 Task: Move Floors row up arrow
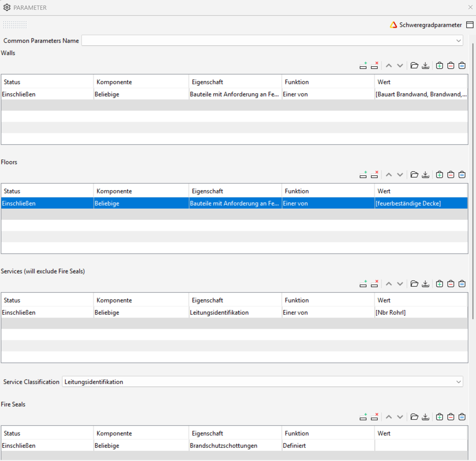coord(389,175)
